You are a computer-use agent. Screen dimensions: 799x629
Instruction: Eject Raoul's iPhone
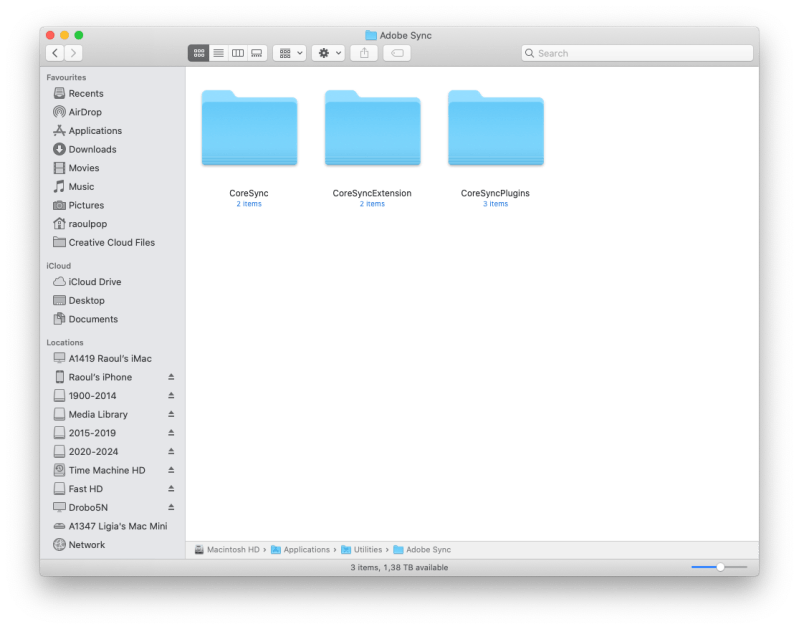click(171, 377)
